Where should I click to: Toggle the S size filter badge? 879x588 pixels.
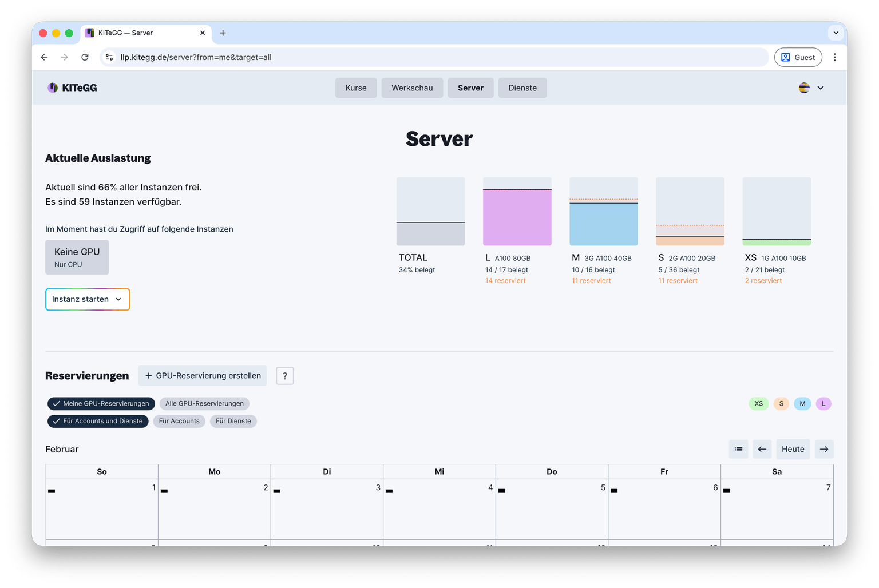pyautogui.click(x=781, y=404)
